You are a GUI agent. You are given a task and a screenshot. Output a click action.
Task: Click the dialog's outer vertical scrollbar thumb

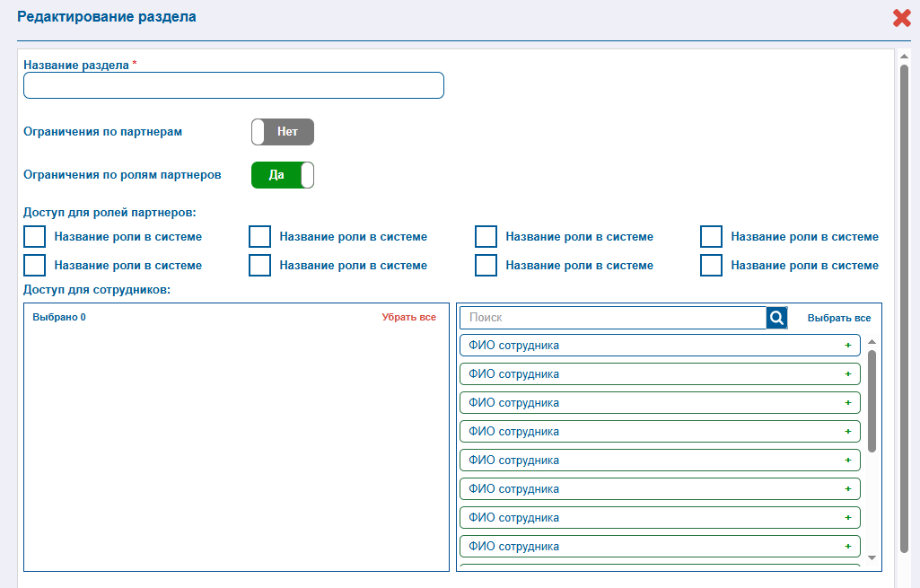904,308
